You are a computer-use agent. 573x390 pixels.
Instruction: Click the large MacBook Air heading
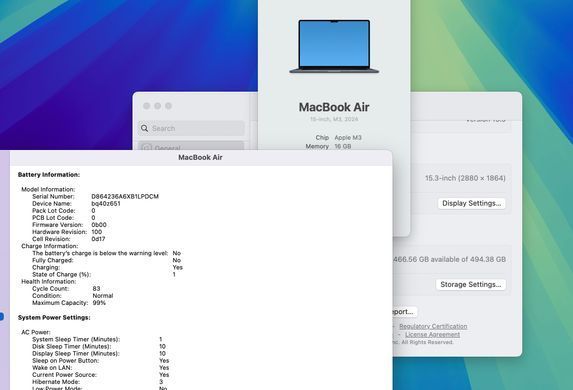334,107
